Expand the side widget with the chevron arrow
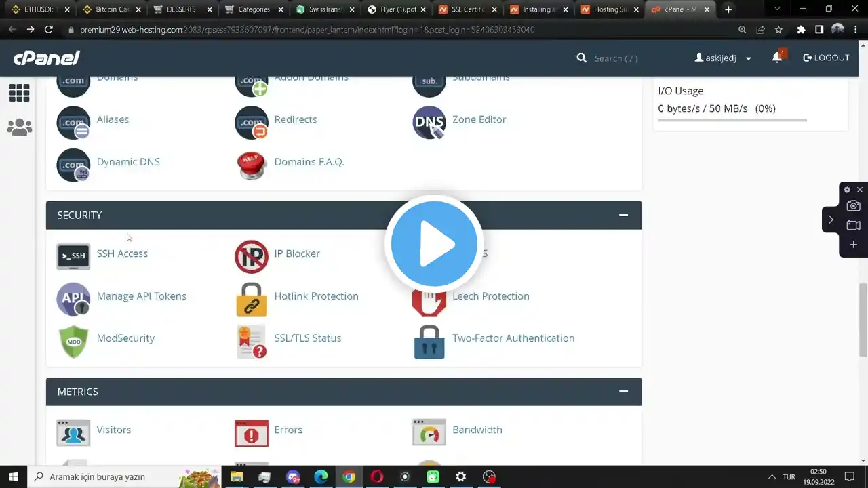Image resolution: width=868 pixels, height=488 pixels. (x=831, y=220)
